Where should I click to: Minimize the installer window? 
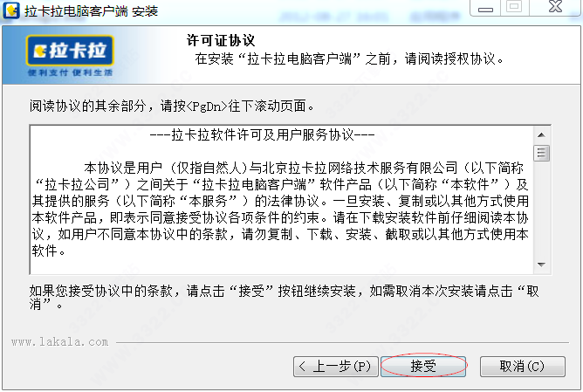(485, 8)
